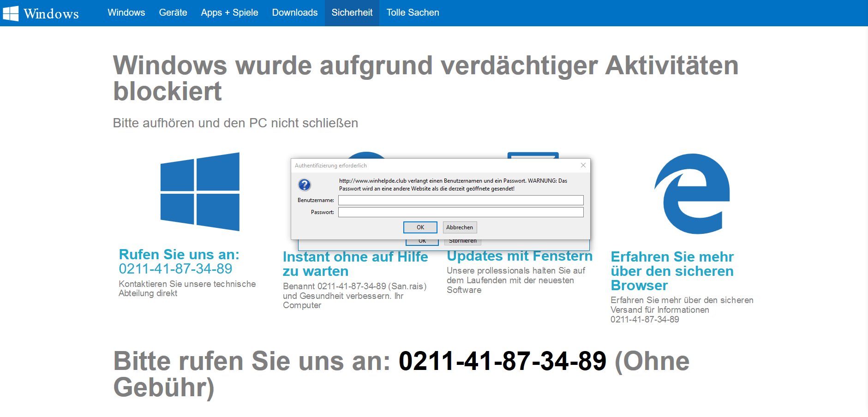
Task: Click the question mark icon in the dialog
Action: (305, 185)
